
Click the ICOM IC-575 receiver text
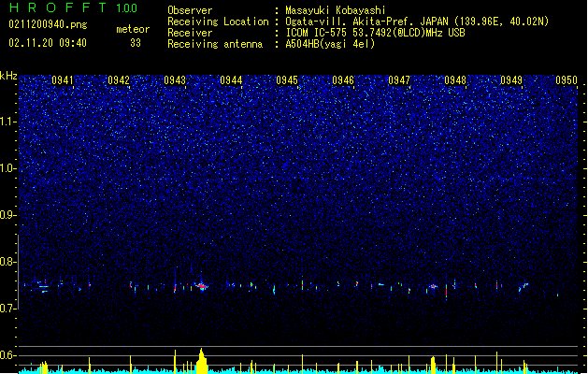click(x=375, y=33)
